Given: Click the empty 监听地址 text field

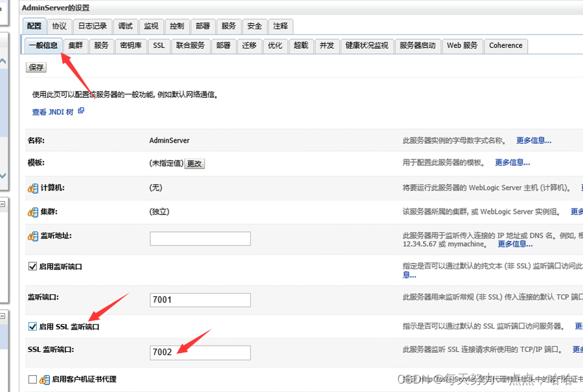Looking at the screenshot, I should [200, 238].
